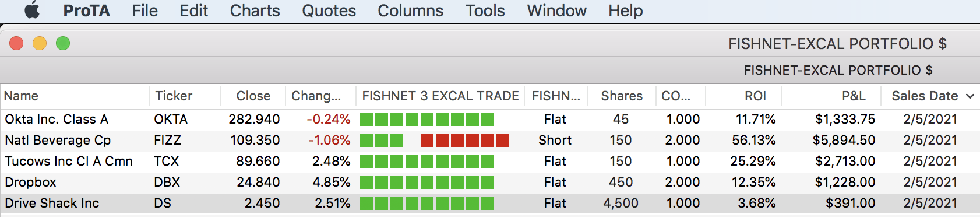Click the 11.71% ROI value
Image resolution: width=980 pixels, height=217 pixels.
756,119
